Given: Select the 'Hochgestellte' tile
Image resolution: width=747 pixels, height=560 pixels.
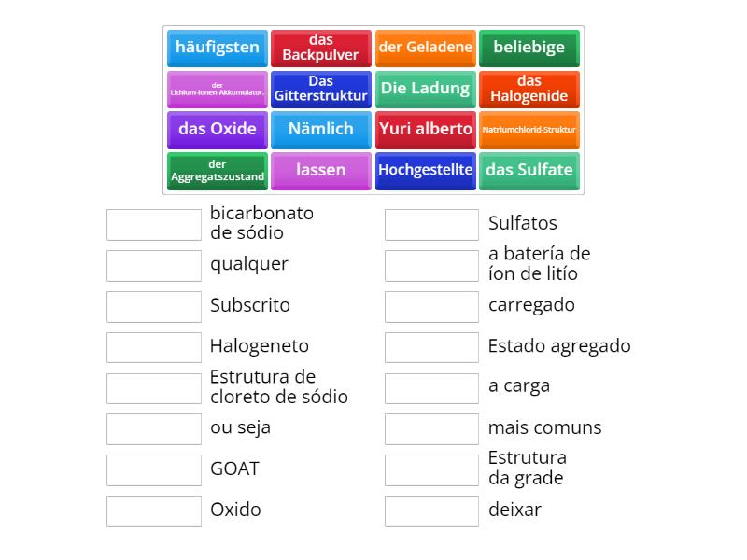Looking at the screenshot, I should [426, 172].
